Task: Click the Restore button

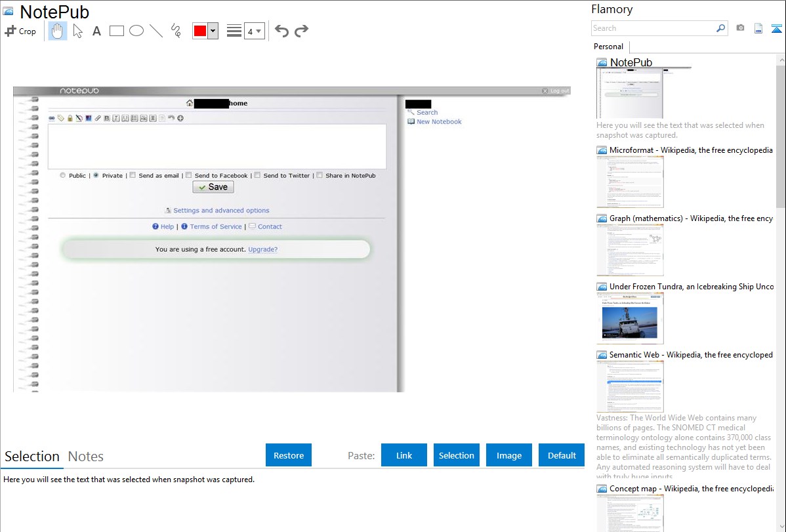Action: (289, 455)
